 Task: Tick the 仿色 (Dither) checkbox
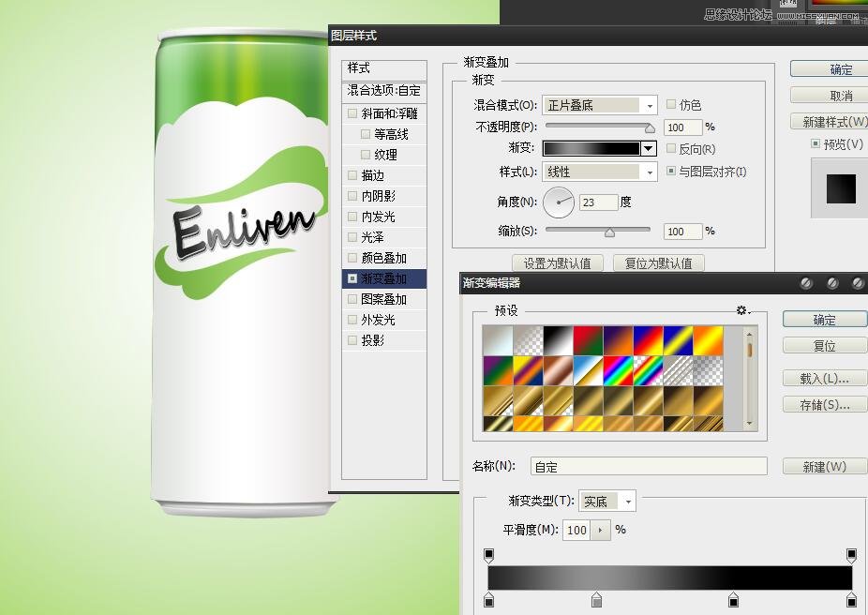671,104
